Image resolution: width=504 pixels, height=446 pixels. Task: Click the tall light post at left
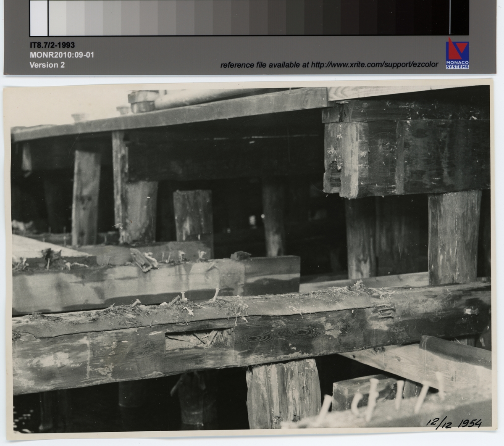point(86,197)
